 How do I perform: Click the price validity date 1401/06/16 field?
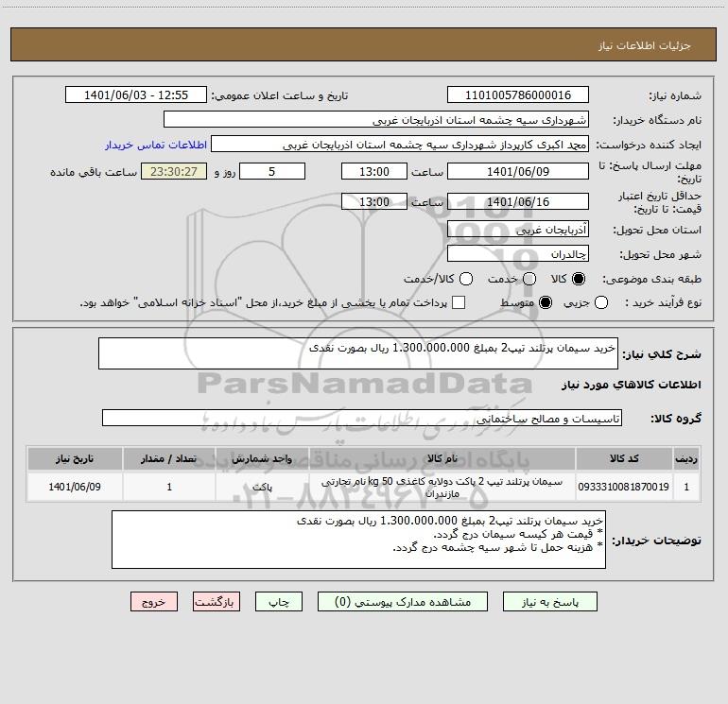pos(518,201)
